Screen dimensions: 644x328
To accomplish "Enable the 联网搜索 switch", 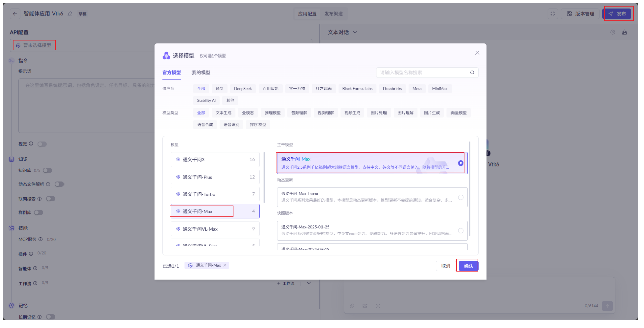I will coord(50,199).
